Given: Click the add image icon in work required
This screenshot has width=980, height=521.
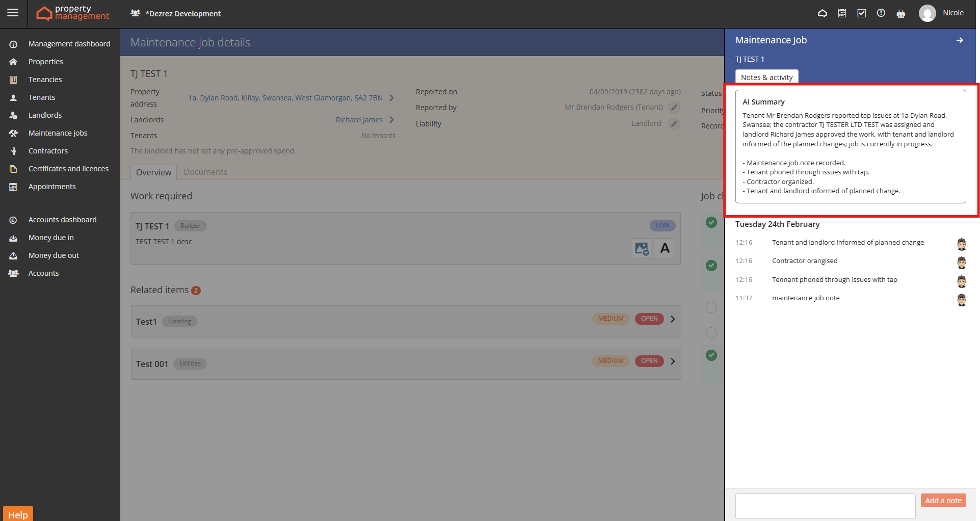Looking at the screenshot, I should [641, 249].
